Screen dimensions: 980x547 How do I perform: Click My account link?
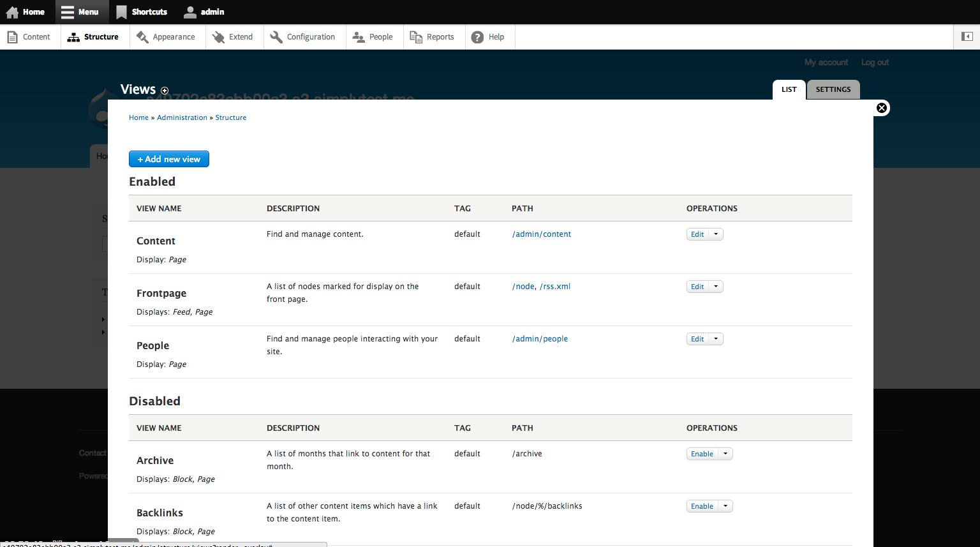pyautogui.click(x=826, y=63)
